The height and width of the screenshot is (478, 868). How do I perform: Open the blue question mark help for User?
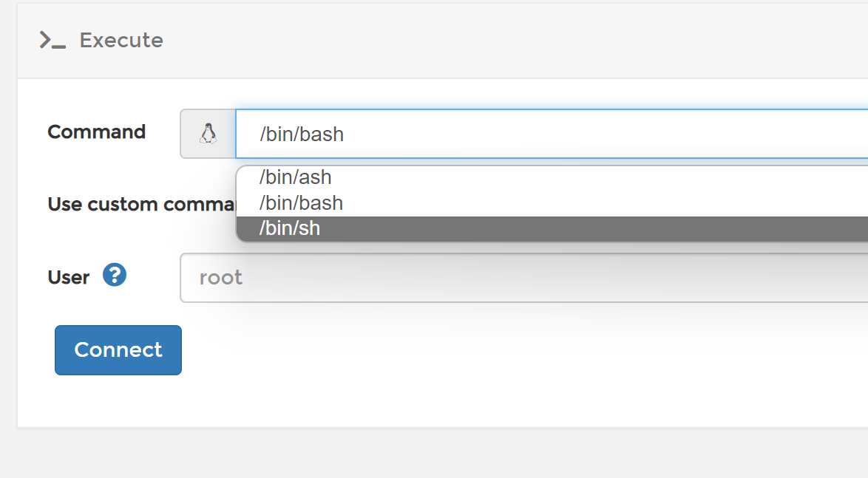coord(115,275)
